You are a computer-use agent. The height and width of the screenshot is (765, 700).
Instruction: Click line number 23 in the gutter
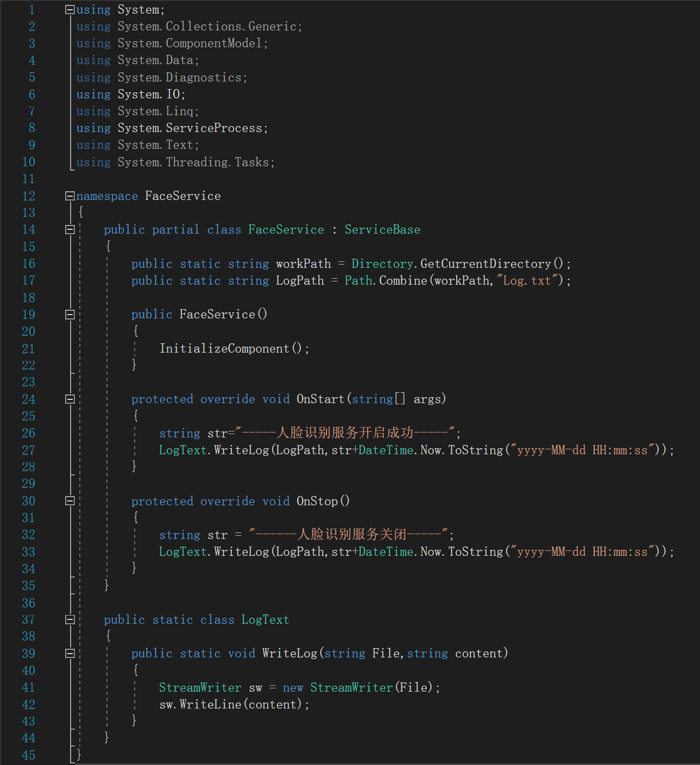[28, 382]
